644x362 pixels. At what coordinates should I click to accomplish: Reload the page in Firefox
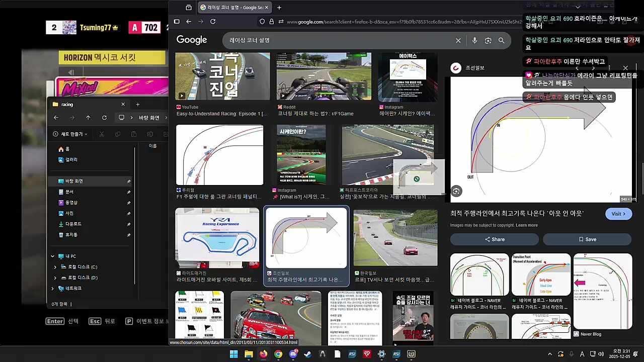tap(213, 22)
